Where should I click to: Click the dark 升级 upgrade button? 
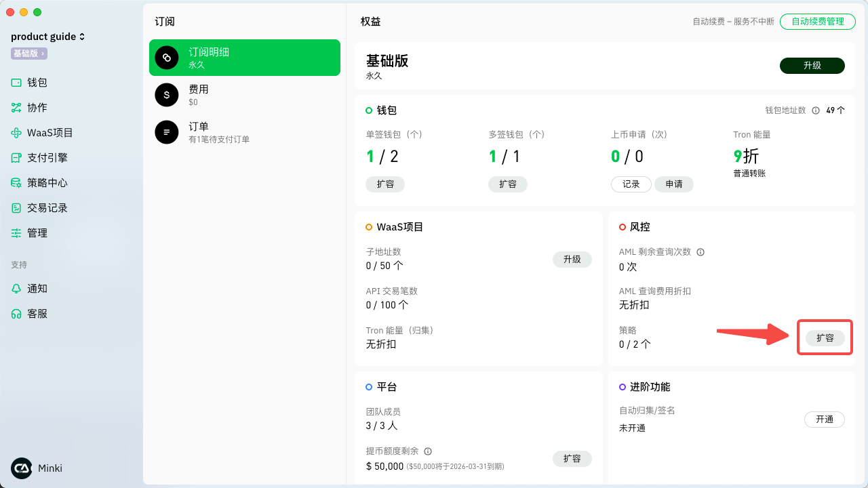coord(812,66)
